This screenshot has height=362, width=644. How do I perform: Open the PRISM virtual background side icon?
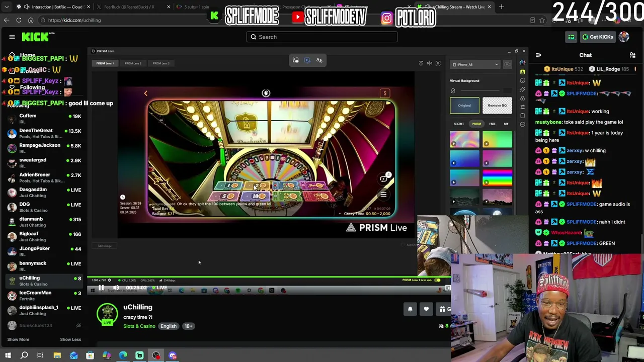(x=523, y=72)
